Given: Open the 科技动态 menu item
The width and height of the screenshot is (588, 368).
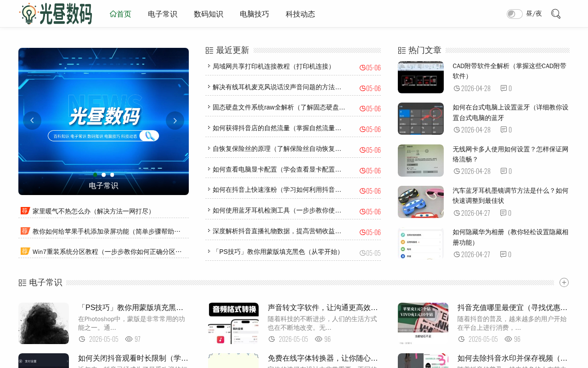Looking at the screenshot, I should (x=300, y=14).
